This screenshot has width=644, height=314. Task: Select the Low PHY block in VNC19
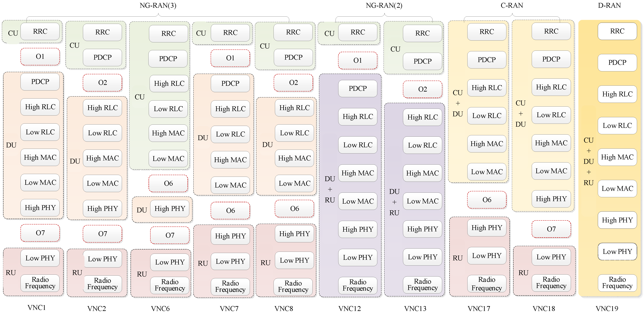(617, 251)
